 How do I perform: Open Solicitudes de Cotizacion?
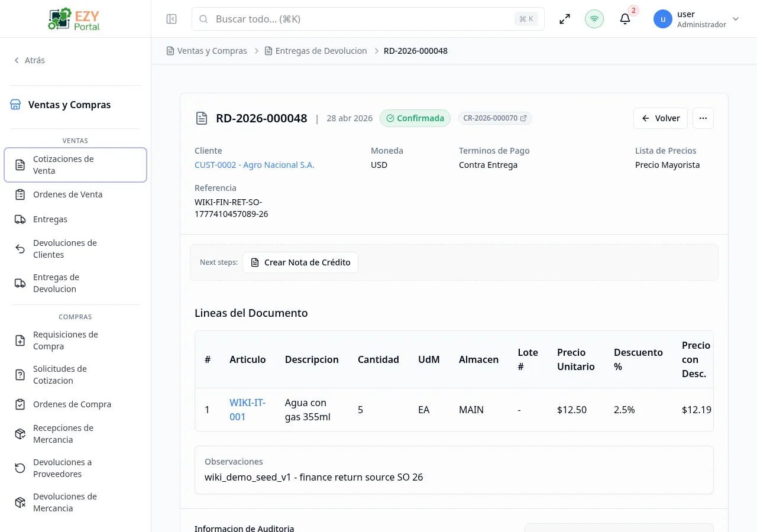75,375
